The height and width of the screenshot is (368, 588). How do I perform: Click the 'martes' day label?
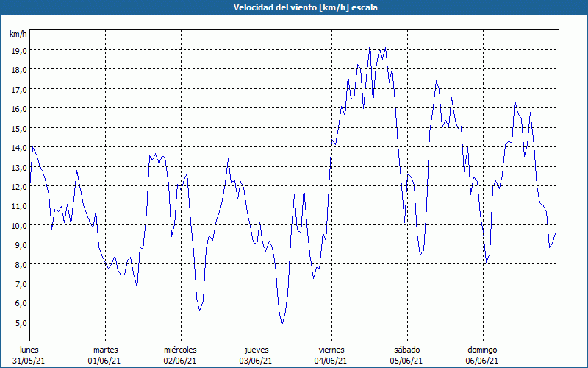[106, 350]
